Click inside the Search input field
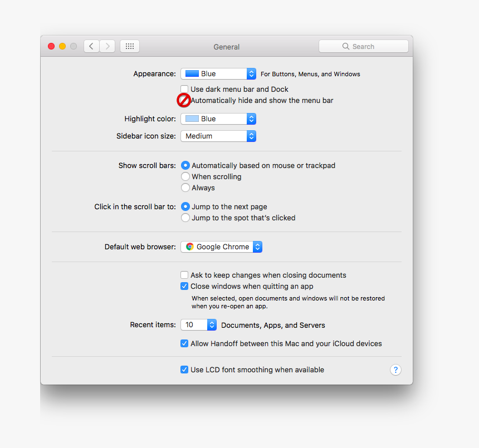This screenshot has width=479, height=448. (368, 46)
